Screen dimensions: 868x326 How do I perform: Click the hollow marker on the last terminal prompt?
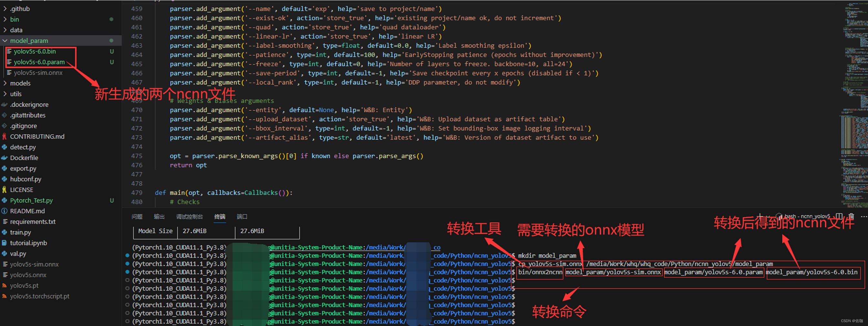click(x=127, y=321)
